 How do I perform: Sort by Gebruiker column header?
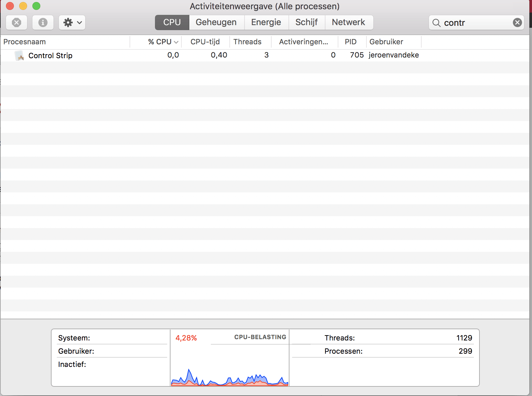394,42
